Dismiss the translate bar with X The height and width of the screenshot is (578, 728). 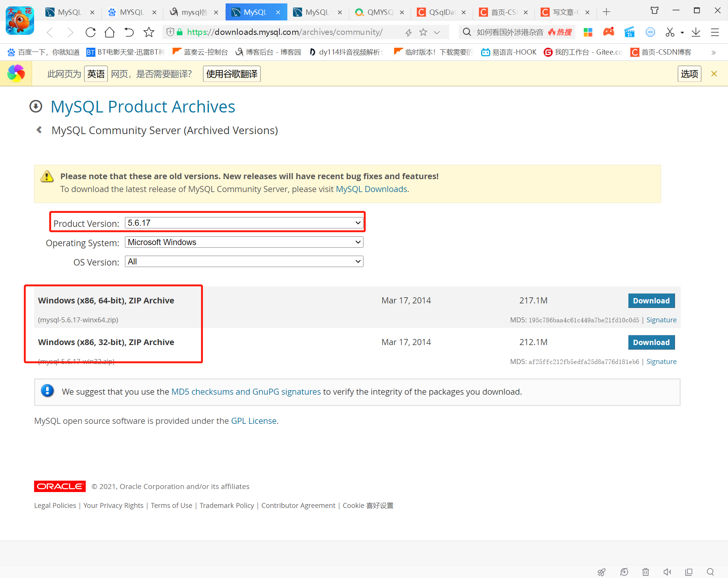(x=714, y=74)
